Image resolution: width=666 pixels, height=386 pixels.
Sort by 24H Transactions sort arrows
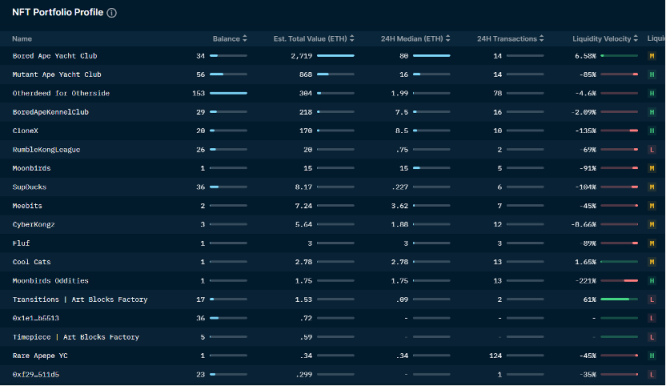pos(541,39)
